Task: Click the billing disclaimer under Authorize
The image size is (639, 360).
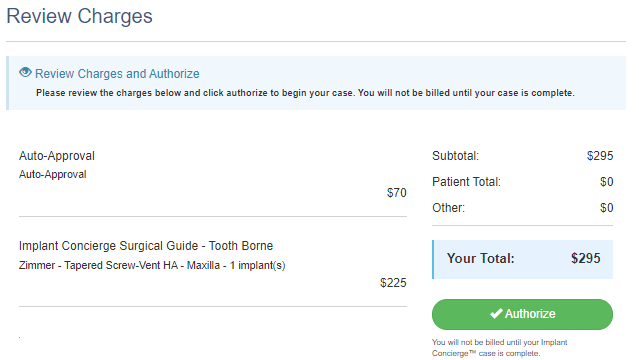Action: tap(499, 348)
